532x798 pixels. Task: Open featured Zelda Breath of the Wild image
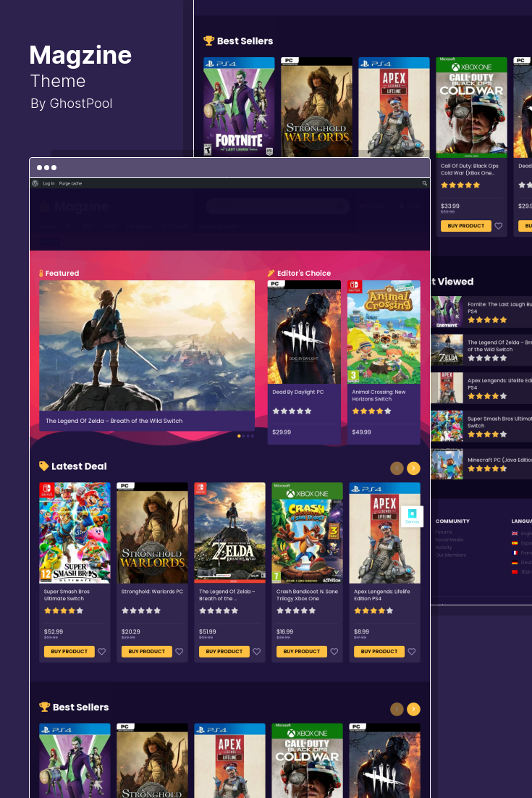coord(147,345)
